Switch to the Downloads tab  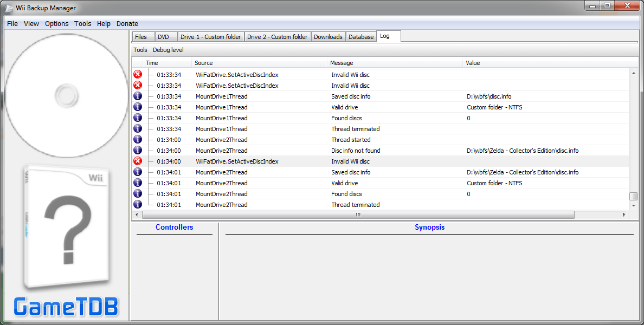(x=328, y=36)
